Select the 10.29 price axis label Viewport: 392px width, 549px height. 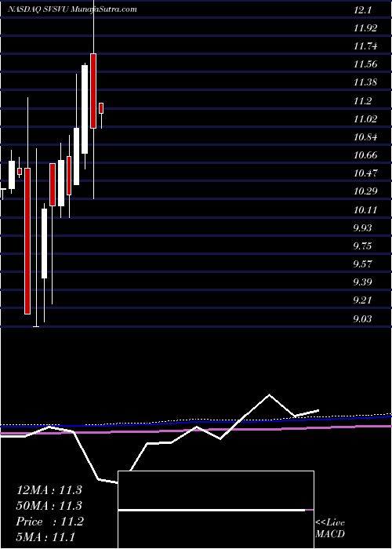point(365,191)
